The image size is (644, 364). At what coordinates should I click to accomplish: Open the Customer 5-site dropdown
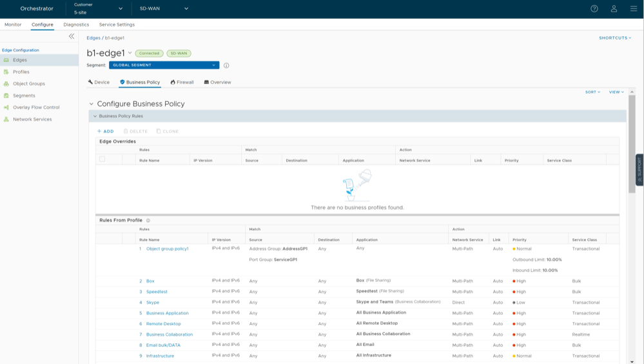(98, 8)
